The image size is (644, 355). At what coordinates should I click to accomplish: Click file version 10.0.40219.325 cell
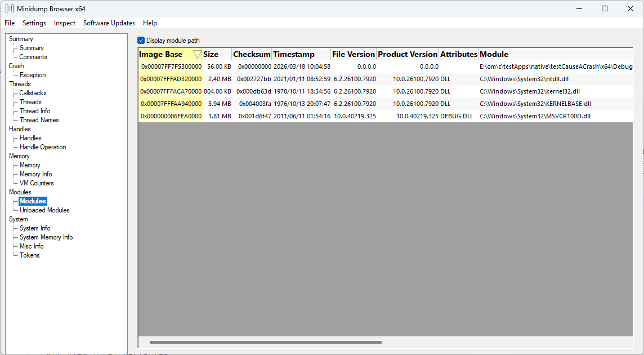tap(355, 116)
